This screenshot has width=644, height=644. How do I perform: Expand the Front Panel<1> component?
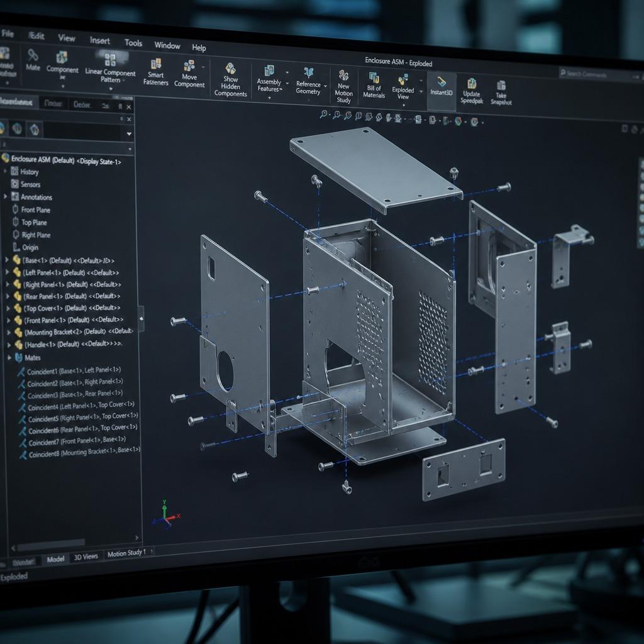point(8,319)
